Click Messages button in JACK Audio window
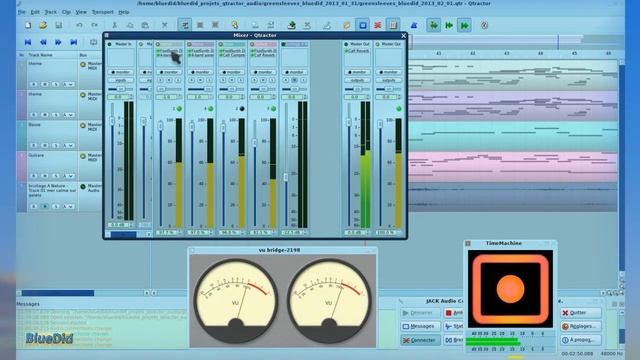 420,326
